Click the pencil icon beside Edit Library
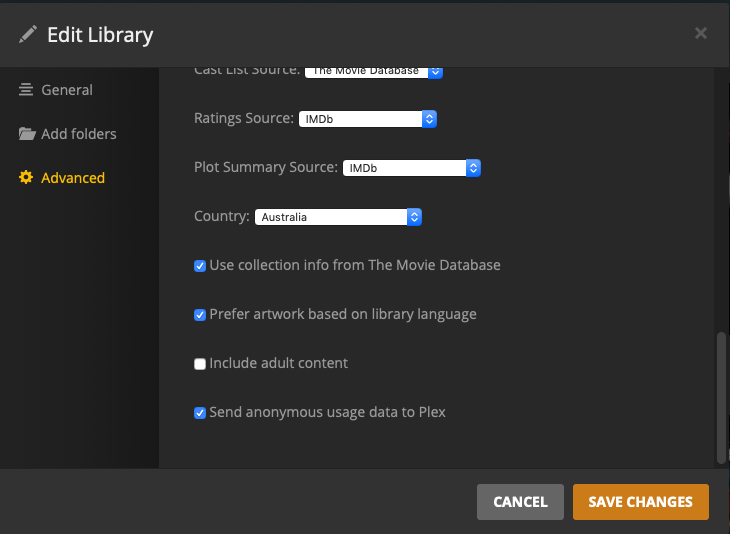 click(x=27, y=35)
